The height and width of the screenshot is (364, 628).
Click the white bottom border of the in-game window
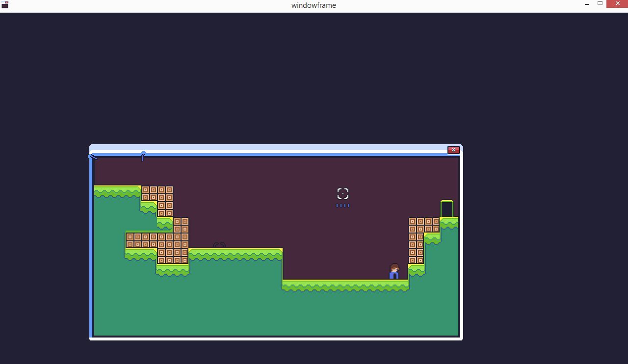[x=275, y=338]
